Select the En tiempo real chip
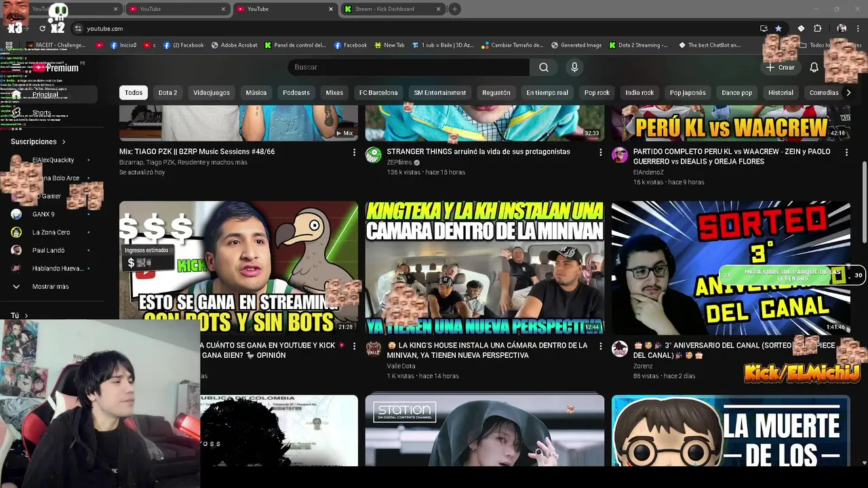868x488 pixels. (x=547, y=93)
